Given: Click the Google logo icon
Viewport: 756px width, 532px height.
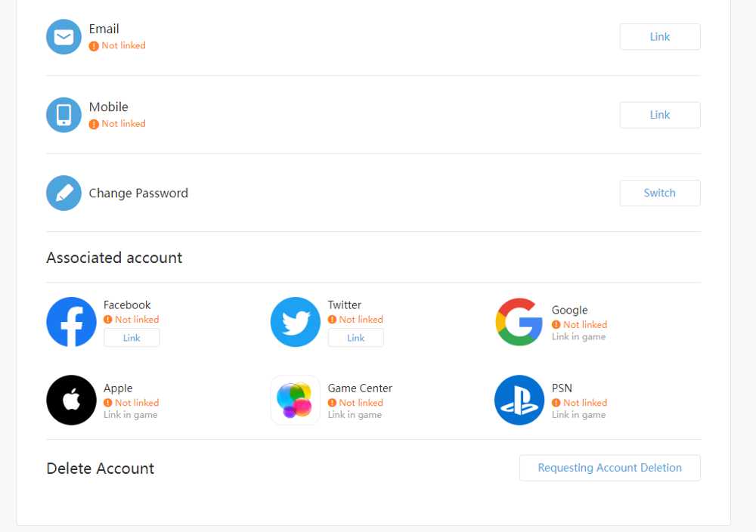Looking at the screenshot, I should tap(519, 322).
